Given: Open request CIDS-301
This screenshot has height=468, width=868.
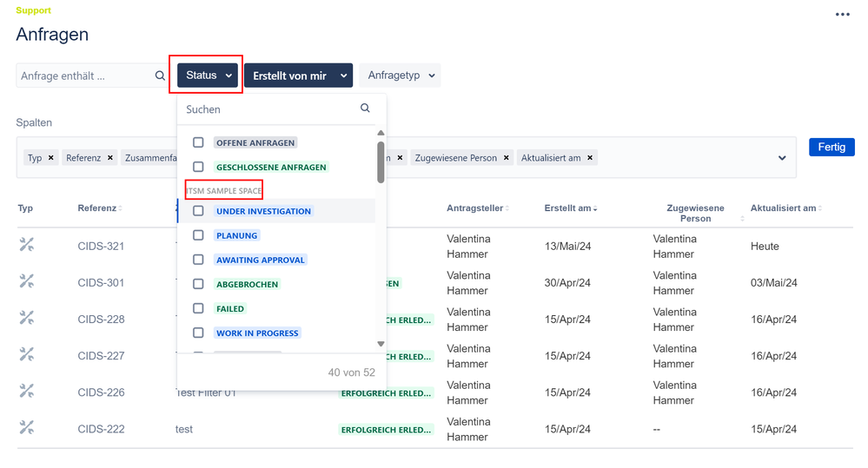Looking at the screenshot, I should [101, 283].
